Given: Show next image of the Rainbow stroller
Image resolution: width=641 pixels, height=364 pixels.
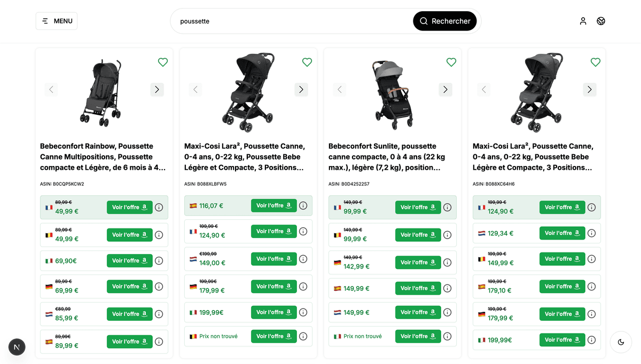Looking at the screenshot, I should pyautogui.click(x=157, y=89).
